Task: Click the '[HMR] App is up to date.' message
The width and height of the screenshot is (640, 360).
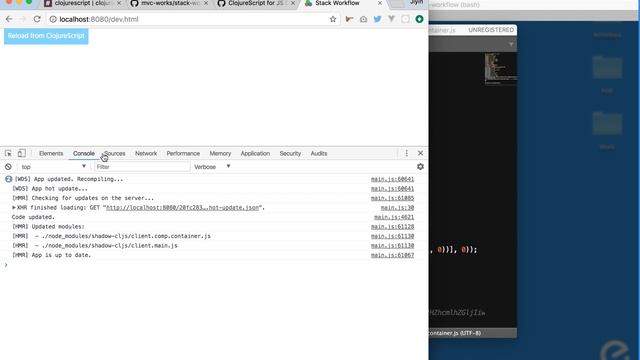Action: 51,255
